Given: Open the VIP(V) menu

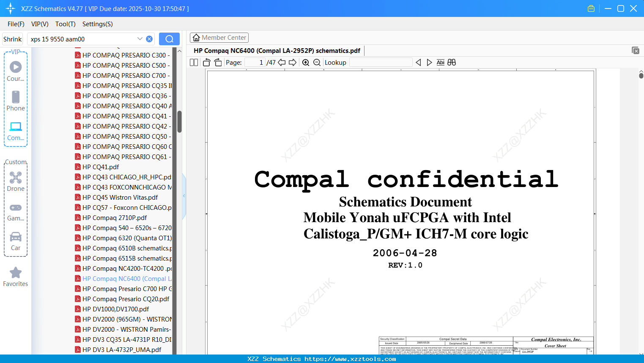Looking at the screenshot, I should (40, 24).
